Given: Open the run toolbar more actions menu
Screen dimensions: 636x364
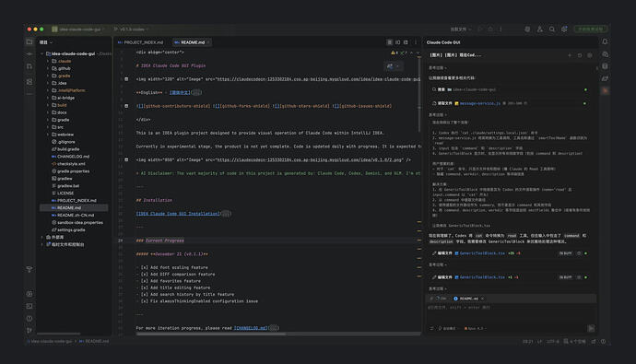Looking at the screenshot, I should (x=501, y=29).
